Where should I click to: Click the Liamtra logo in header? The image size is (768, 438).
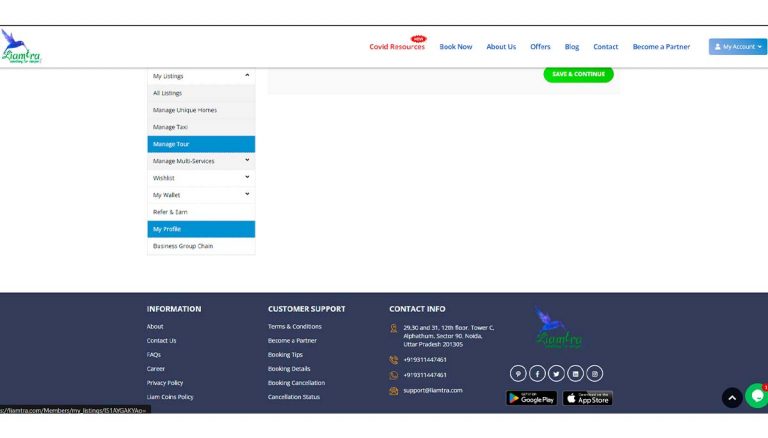[21, 47]
